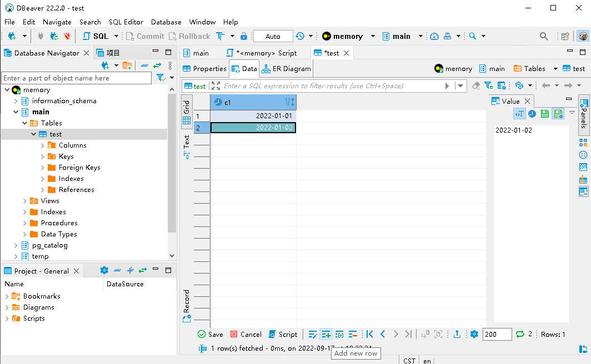Toggle the filter on the results grid
The image size is (591, 364).
pos(488,85)
